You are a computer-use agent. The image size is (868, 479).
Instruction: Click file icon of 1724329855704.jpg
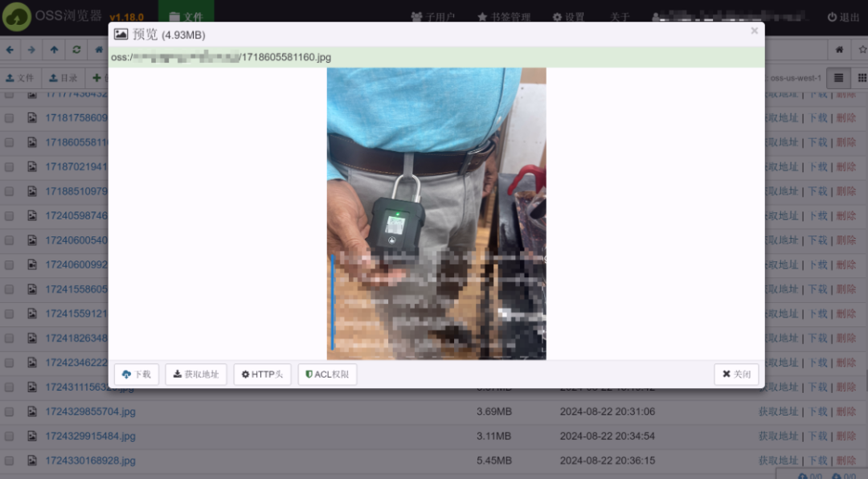point(32,411)
